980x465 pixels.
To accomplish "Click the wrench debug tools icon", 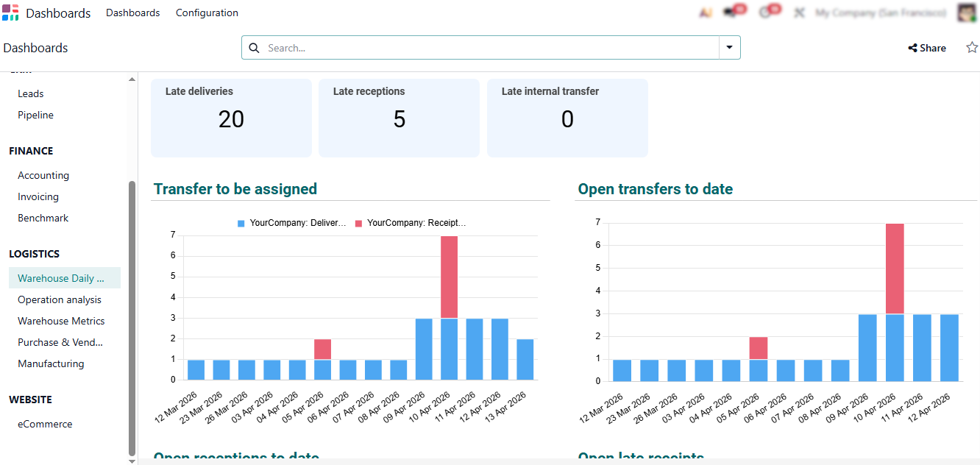I will coord(799,13).
